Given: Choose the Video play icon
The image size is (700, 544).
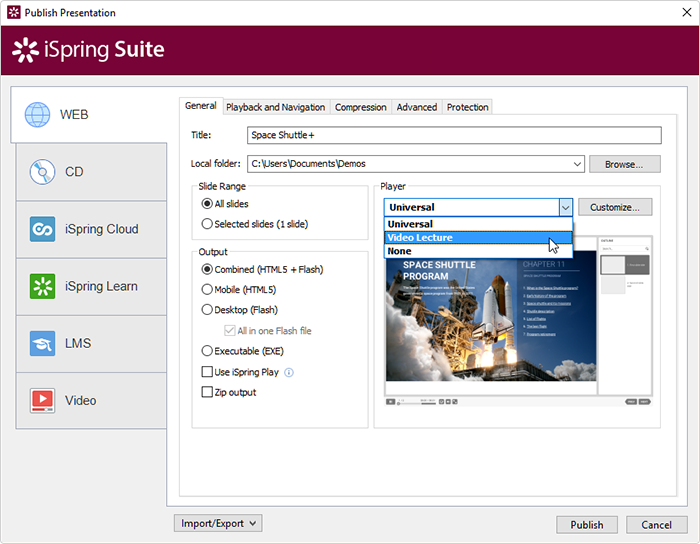Looking at the screenshot, I should tap(42, 400).
